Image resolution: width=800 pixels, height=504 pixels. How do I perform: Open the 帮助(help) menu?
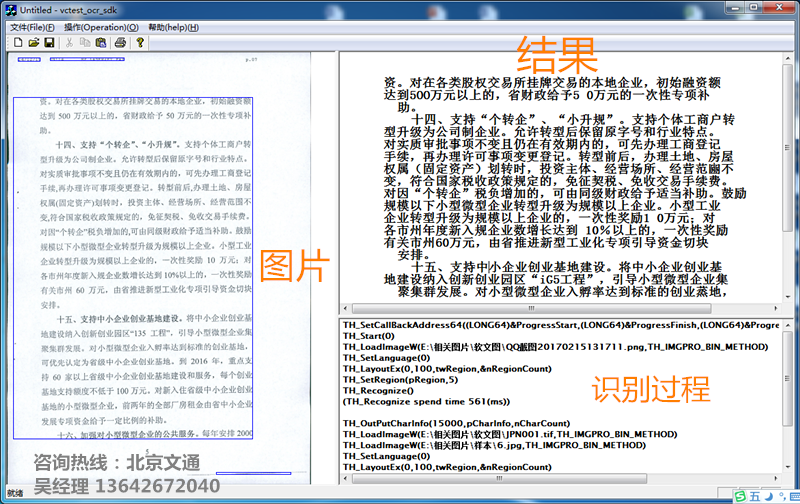point(173,28)
